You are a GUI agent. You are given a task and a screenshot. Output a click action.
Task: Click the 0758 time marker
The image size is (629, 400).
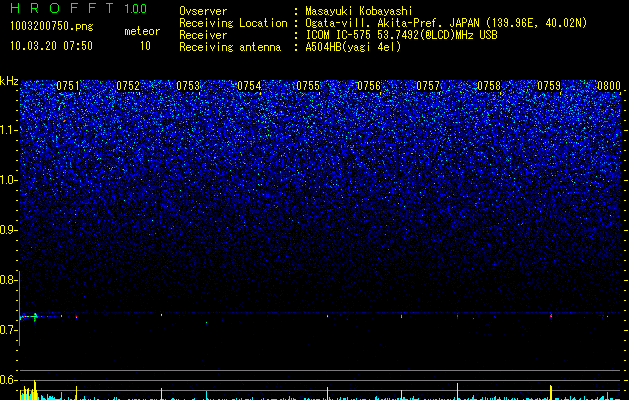(489, 86)
